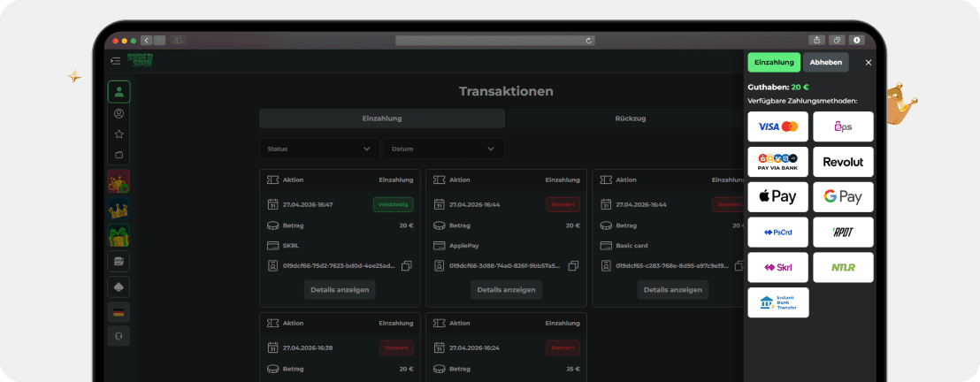Click Storniert badge on 16:24 transaction

pos(563,348)
